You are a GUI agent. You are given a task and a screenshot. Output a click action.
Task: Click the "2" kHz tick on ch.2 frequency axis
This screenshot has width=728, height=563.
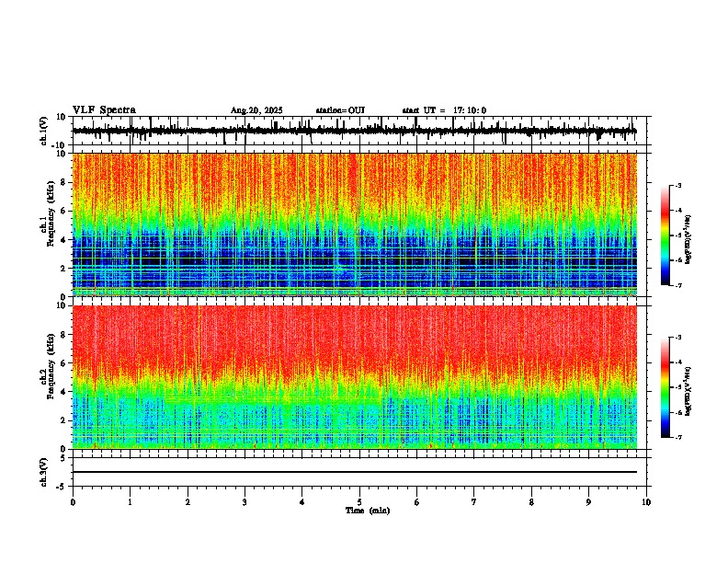[64, 420]
